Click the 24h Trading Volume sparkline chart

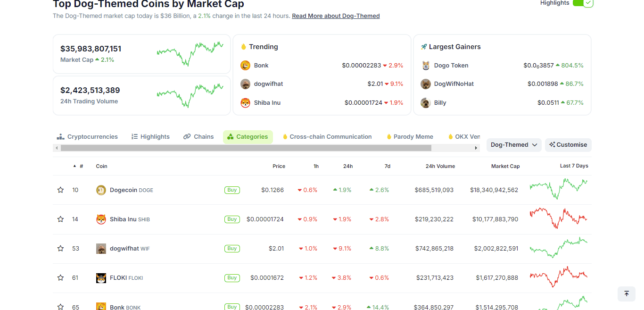click(190, 95)
